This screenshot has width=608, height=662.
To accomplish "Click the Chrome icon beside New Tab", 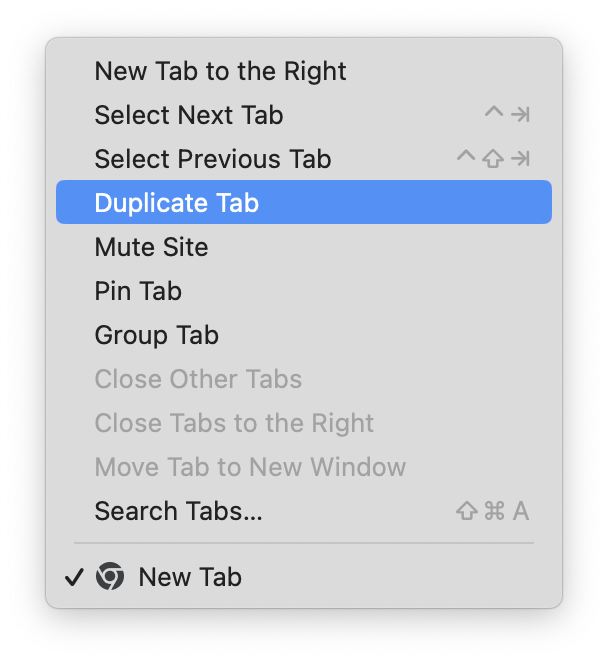I will (x=110, y=576).
